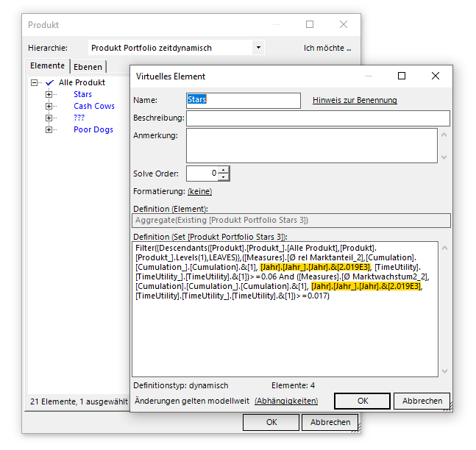Viewport: 476px width, 450px height.
Task: Click the Name input field
Action: (243, 100)
